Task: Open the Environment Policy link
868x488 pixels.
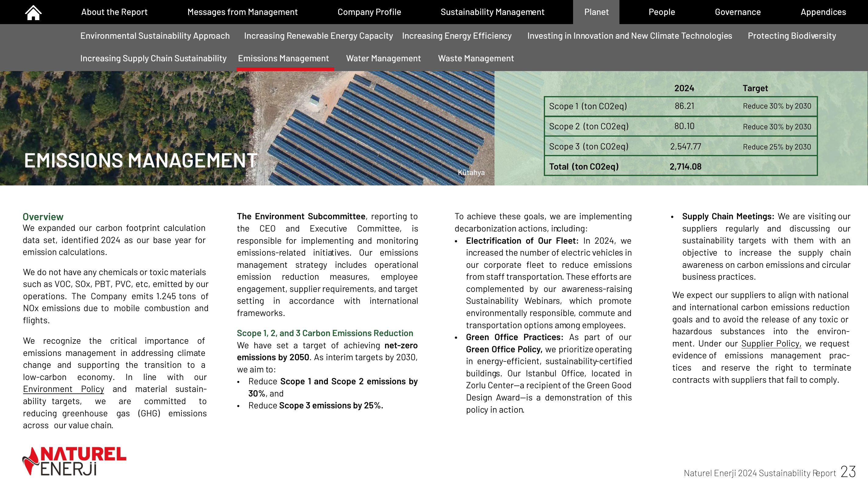Action: pos(63,389)
